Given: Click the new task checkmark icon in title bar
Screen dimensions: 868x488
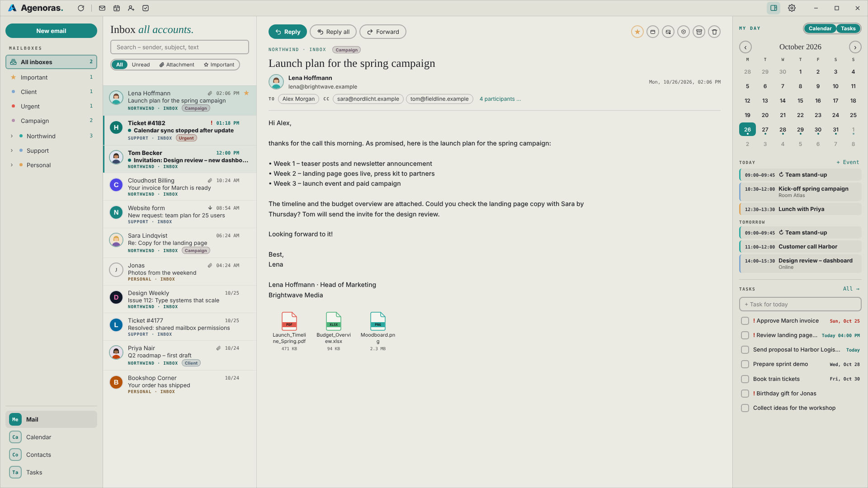Looking at the screenshot, I should [146, 8].
